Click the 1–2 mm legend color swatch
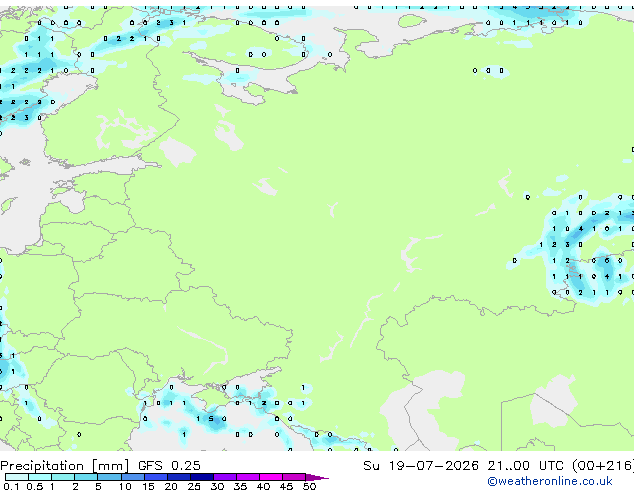This screenshot has height=490, width=634. [63, 477]
